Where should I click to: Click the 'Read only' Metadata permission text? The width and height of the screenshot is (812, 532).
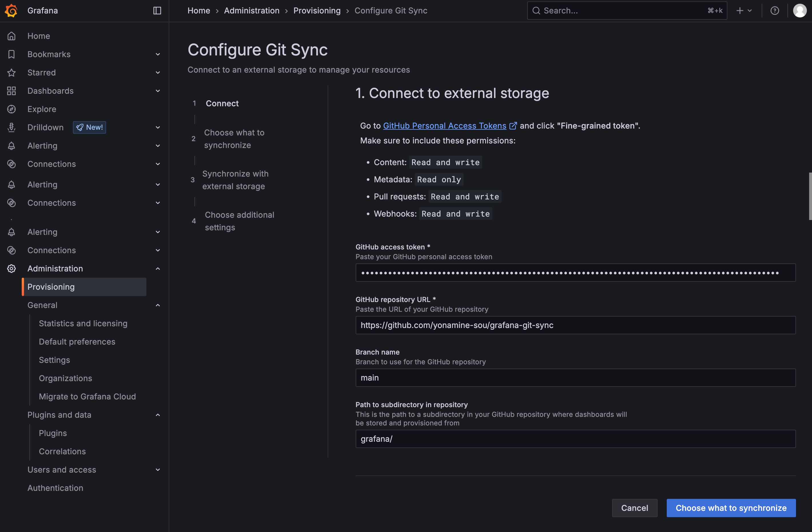(439, 179)
